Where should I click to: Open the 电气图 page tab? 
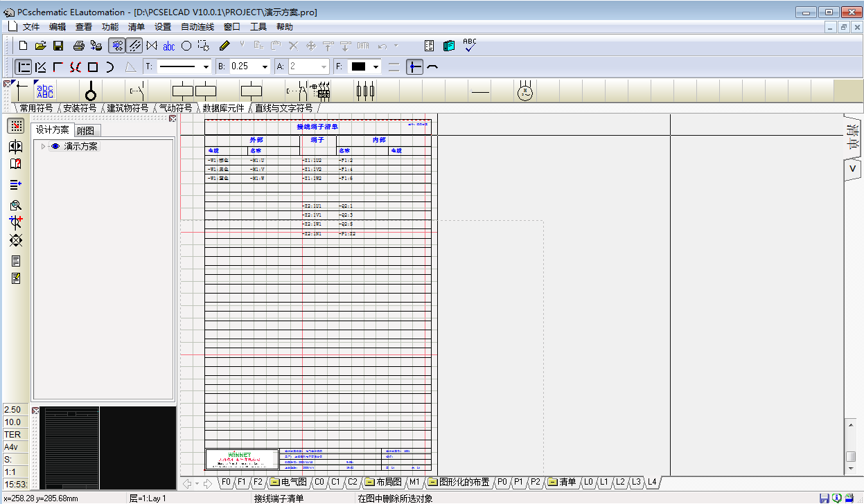[288, 482]
